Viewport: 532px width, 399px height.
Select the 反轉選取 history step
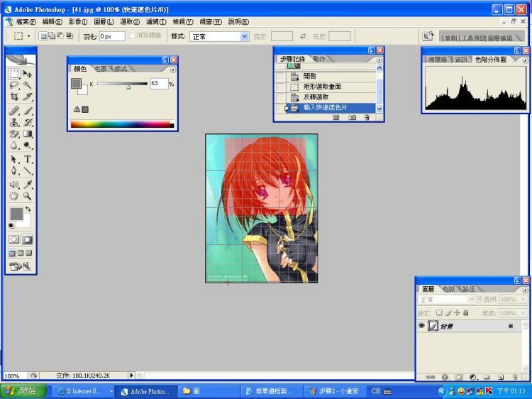tap(316, 97)
